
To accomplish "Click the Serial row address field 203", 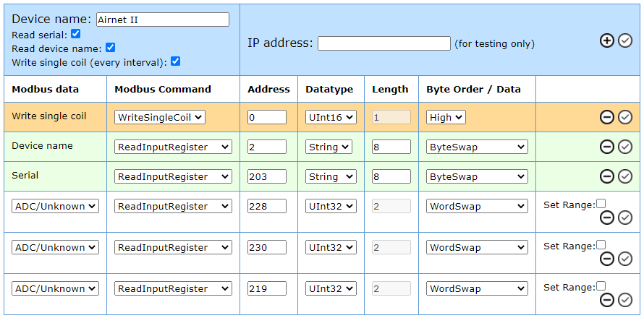I will click(x=267, y=176).
